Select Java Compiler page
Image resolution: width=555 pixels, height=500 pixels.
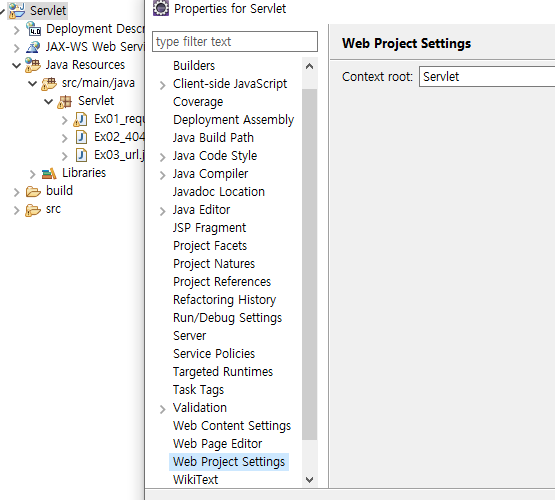coord(211,174)
